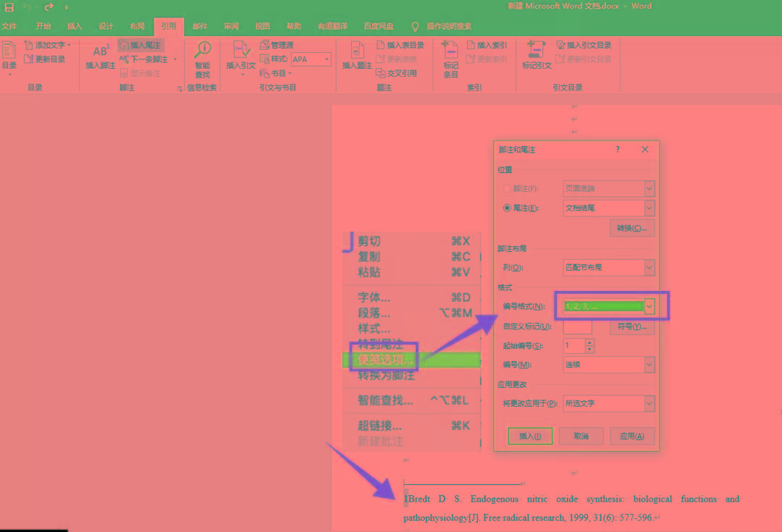This screenshot has width=782, height=532.
Task: Open the 编号(M) 连续 dropdown
Action: (649, 365)
